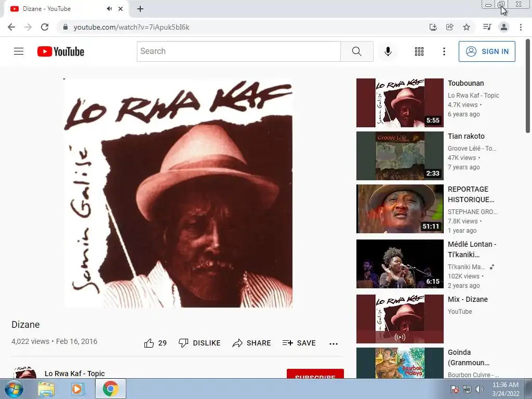Open the YouTube hamburger guide menu
Screen dimensions: 532x399
click(19, 51)
